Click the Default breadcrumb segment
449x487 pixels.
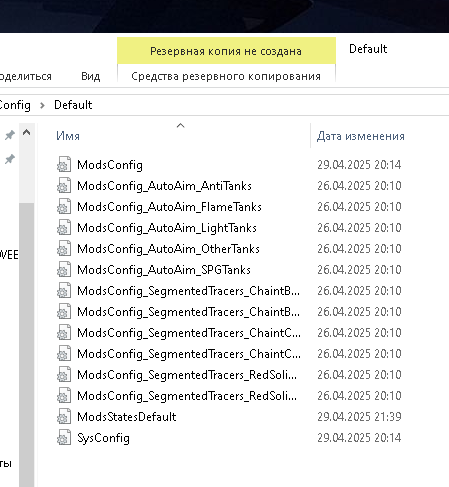(73, 105)
